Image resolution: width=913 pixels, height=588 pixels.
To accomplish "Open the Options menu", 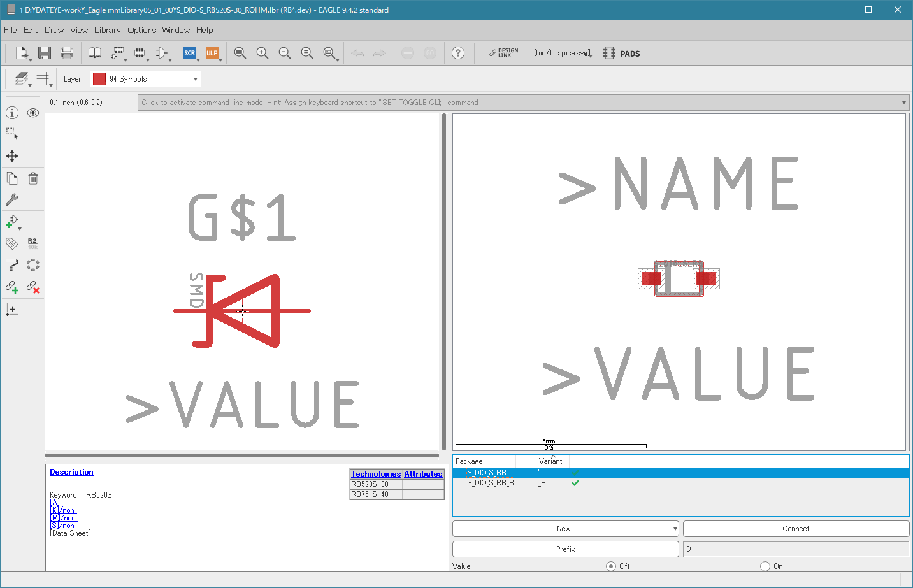I will point(141,30).
